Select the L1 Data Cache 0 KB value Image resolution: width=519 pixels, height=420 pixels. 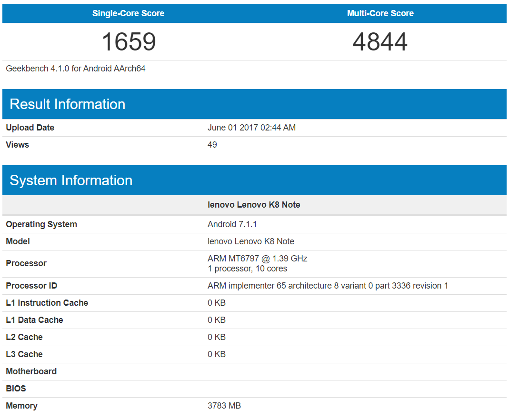pyautogui.click(x=217, y=320)
